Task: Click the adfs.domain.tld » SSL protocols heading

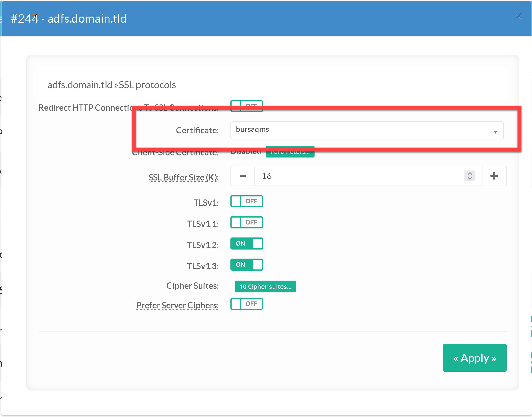Action: (112, 85)
